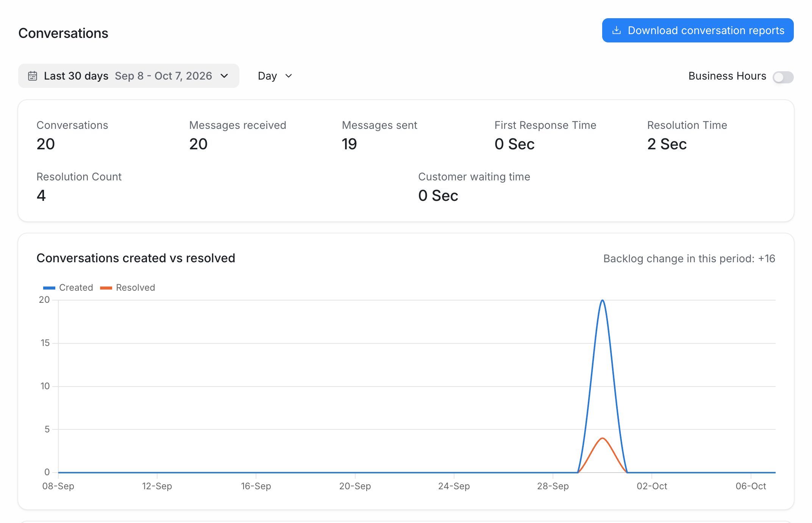The height and width of the screenshot is (523, 812).
Task: Click the download arrow icon
Action: 617,30
